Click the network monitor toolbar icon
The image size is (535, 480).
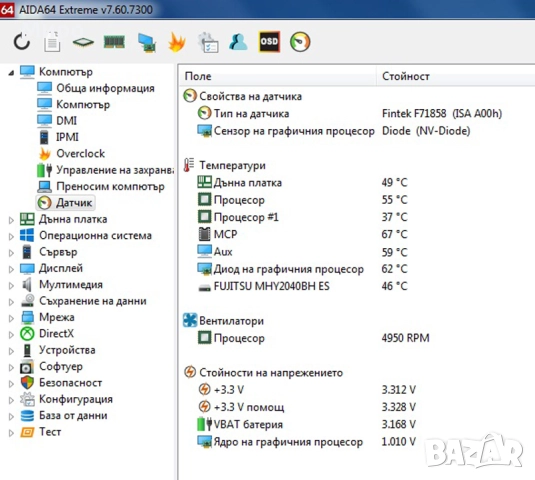[x=147, y=43]
